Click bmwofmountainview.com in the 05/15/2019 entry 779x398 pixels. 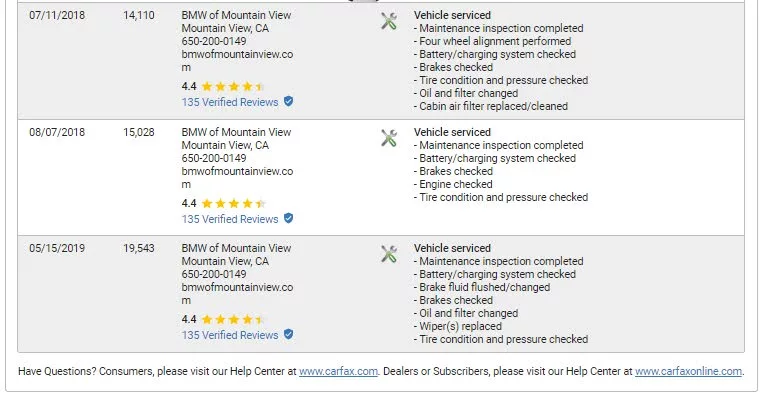(x=237, y=294)
